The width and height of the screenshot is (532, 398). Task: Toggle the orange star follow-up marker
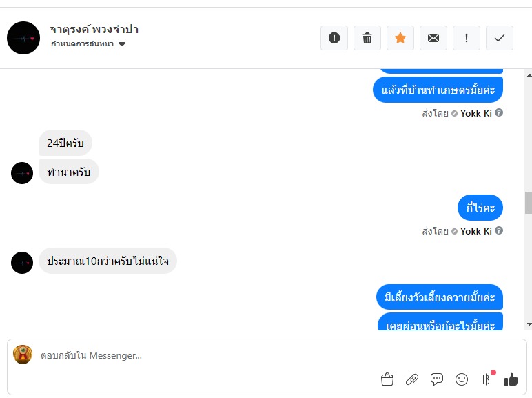pos(400,38)
